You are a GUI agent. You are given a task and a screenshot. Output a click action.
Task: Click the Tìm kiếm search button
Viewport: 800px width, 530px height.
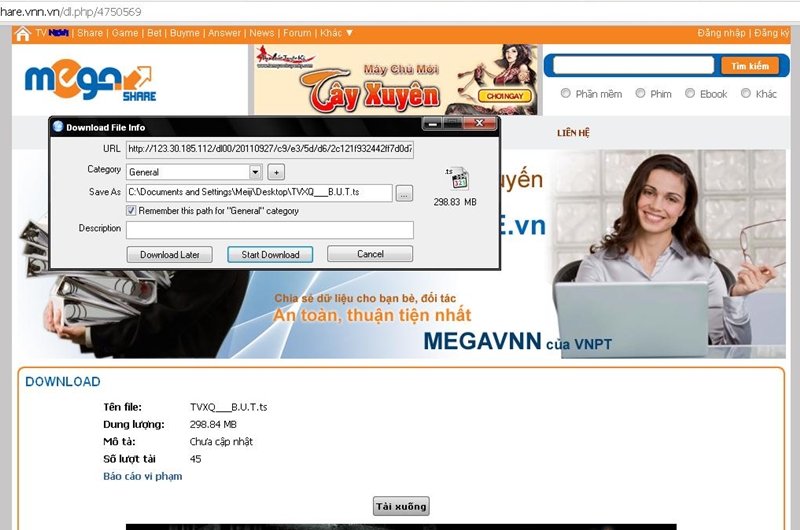(x=750, y=66)
